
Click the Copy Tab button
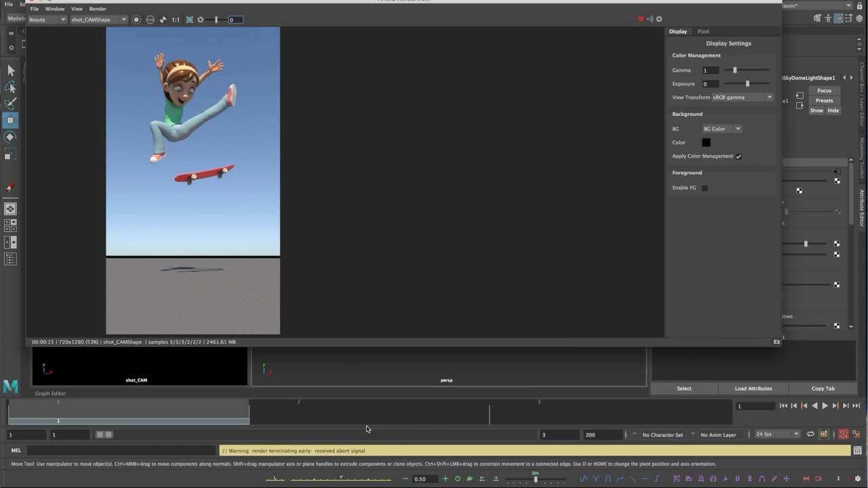823,388
